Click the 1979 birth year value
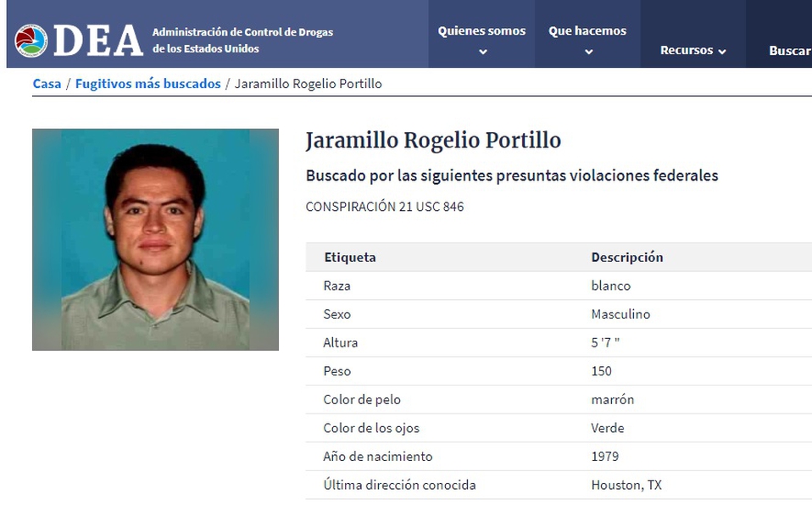The height and width of the screenshot is (505, 812). [x=604, y=456]
